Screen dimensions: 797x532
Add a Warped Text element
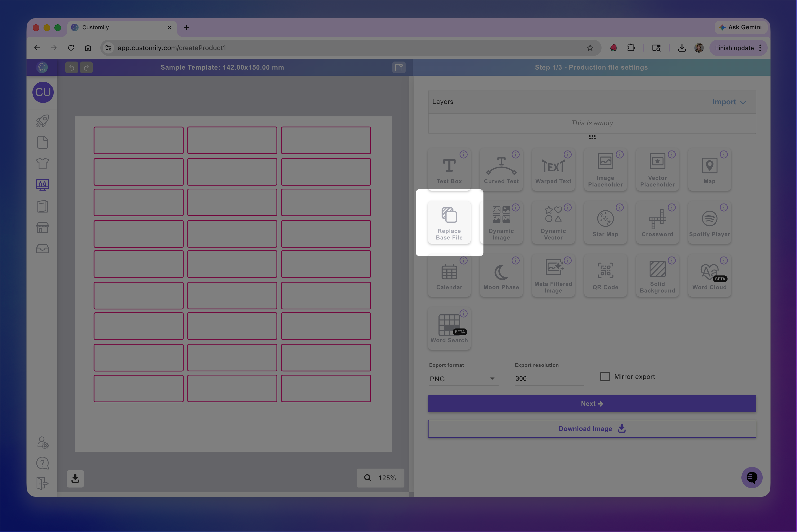tap(553, 169)
